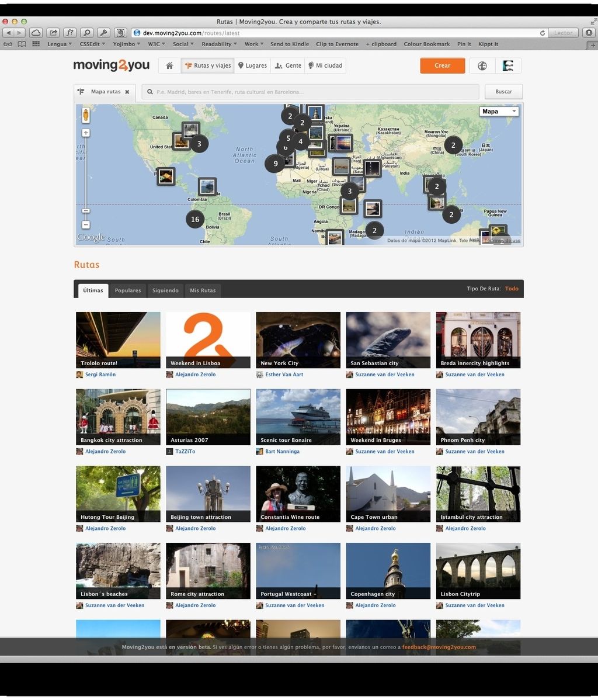598x700 pixels.
Task: Click the key toolbar icon
Action: coord(103,33)
